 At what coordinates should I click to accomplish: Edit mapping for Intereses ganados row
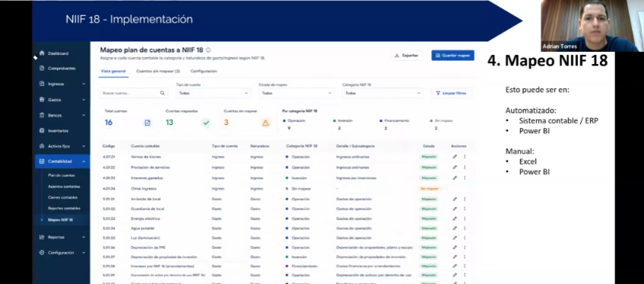[x=455, y=178]
